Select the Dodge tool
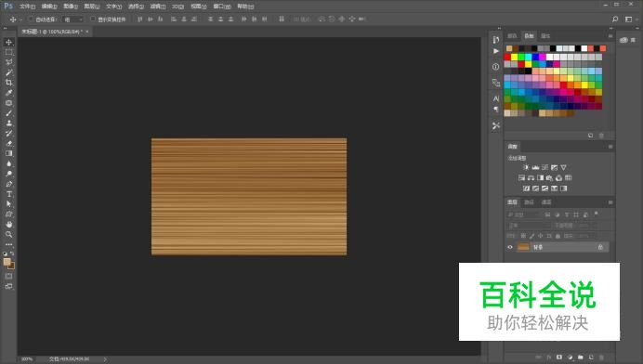Screen dimensions: 643x364 tap(8, 174)
